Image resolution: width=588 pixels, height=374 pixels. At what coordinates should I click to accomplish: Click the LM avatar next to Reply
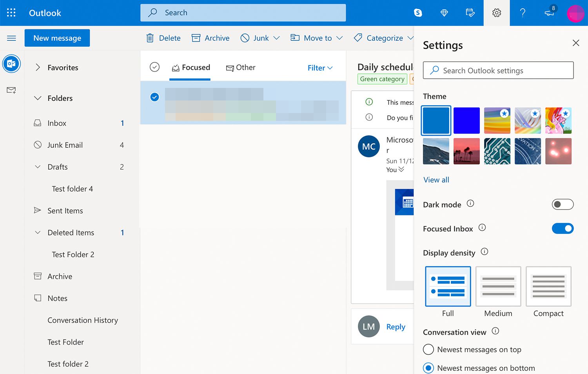(x=369, y=327)
